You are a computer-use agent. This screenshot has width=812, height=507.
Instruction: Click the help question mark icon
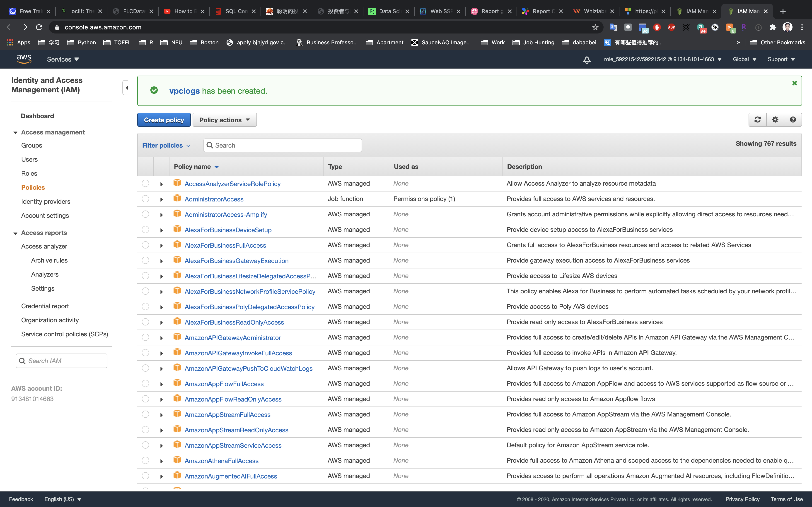tap(793, 120)
